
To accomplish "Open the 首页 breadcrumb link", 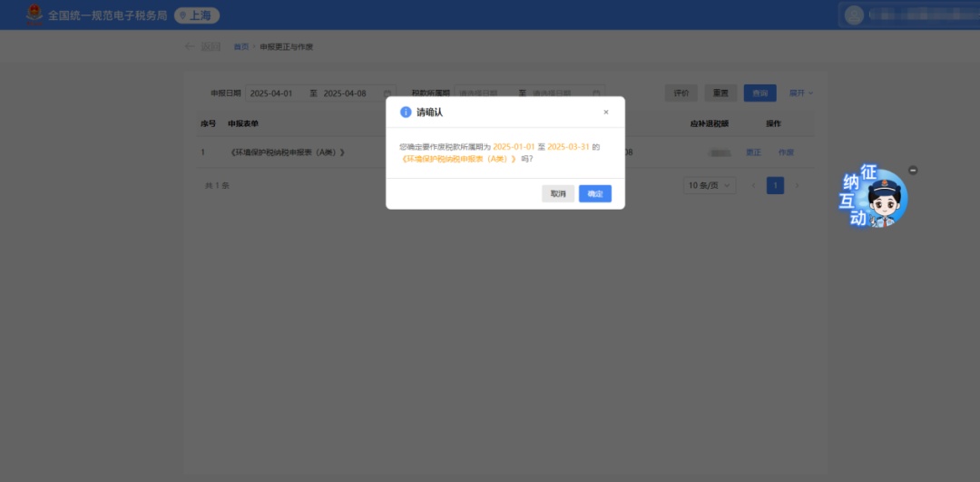I will tap(241, 47).
